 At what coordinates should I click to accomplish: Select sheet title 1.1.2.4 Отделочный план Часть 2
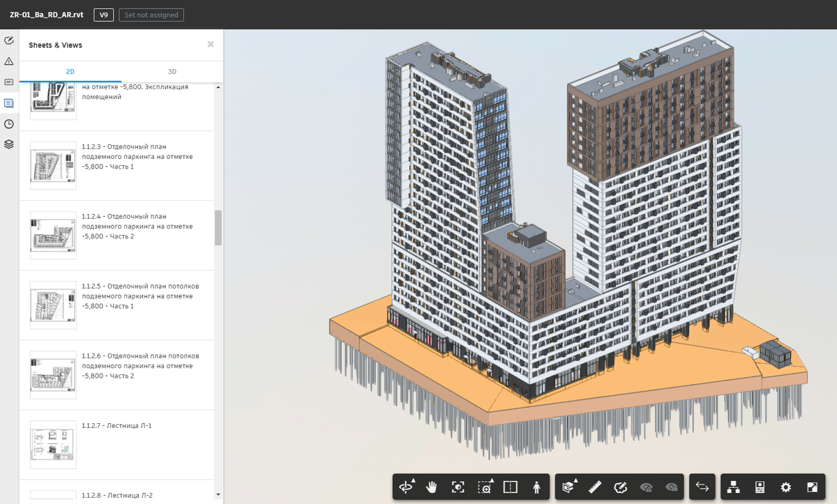pyautogui.click(x=137, y=227)
